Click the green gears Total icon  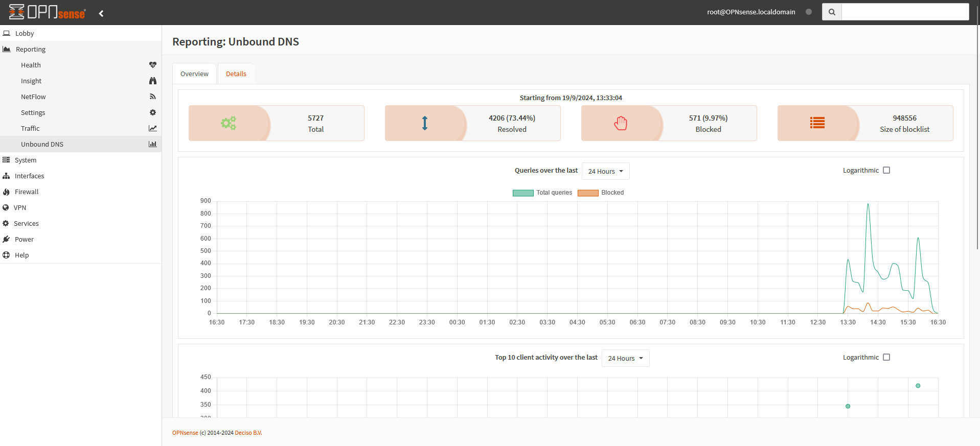(x=229, y=123)
